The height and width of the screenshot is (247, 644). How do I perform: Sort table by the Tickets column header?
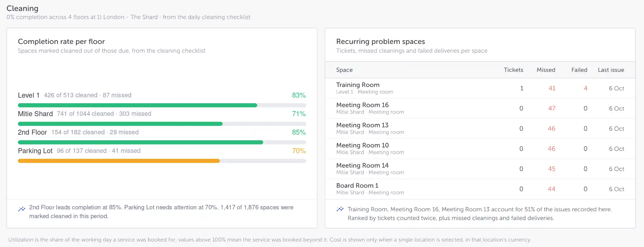pyautogui.click(x=514, y=70)
